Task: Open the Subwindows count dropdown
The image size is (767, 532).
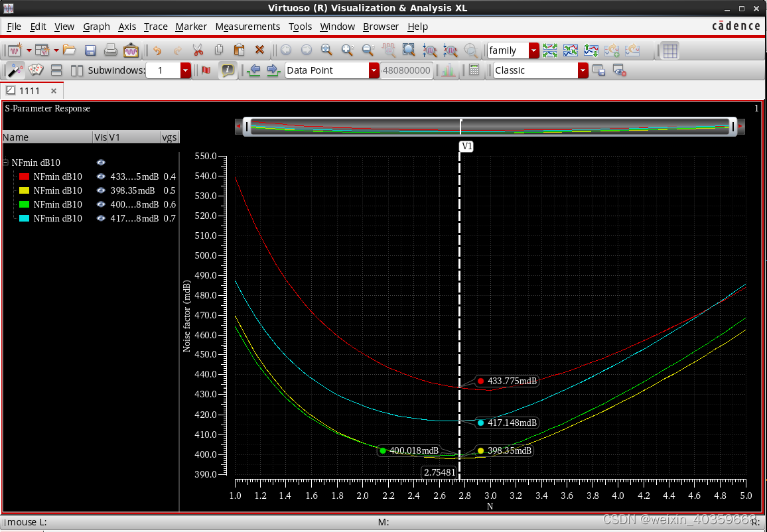Action: click(185, 70)
